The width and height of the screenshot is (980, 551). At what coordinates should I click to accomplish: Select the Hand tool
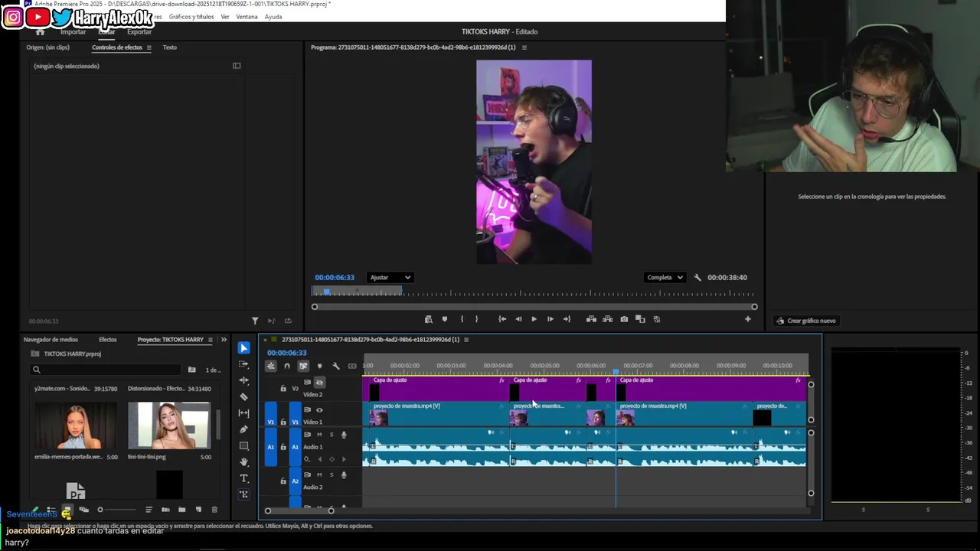(x=243, y=462)
